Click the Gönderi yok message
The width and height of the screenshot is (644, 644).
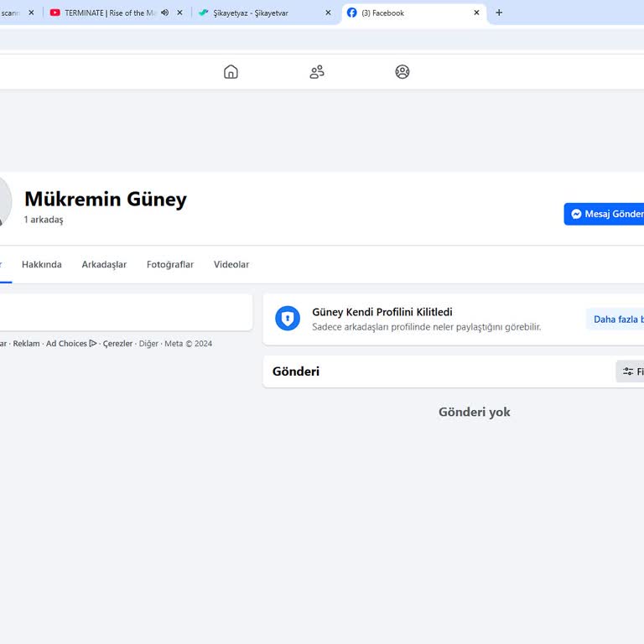click(x=475, y=412)
